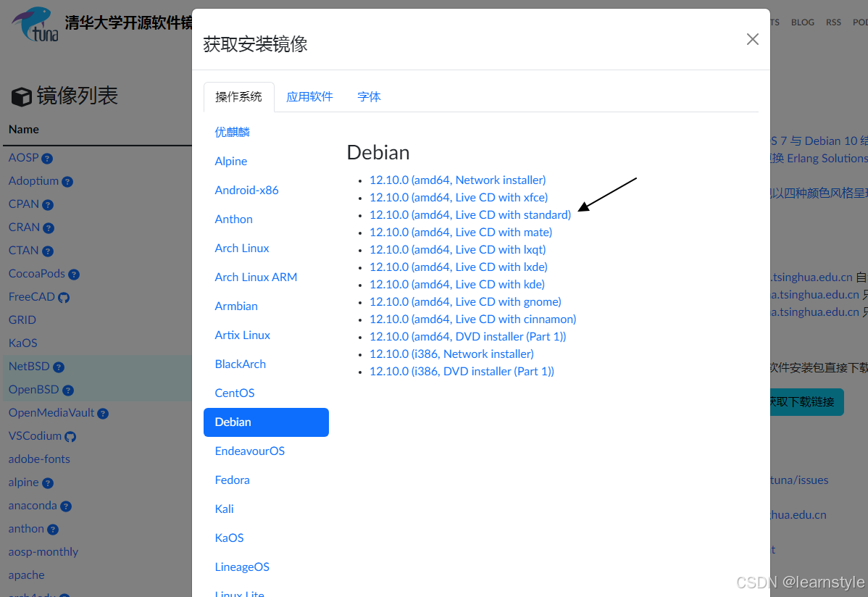Click the cube icon beside 镜像列表
Image resolution: width=868 pixels, height=597 pixels.
22,97
